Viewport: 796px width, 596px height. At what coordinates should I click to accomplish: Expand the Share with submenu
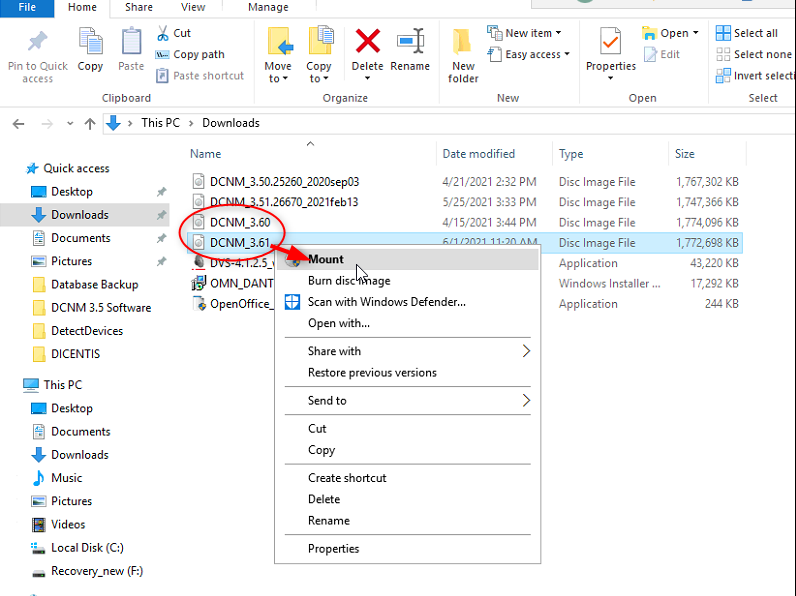click(x=526, y=351)
